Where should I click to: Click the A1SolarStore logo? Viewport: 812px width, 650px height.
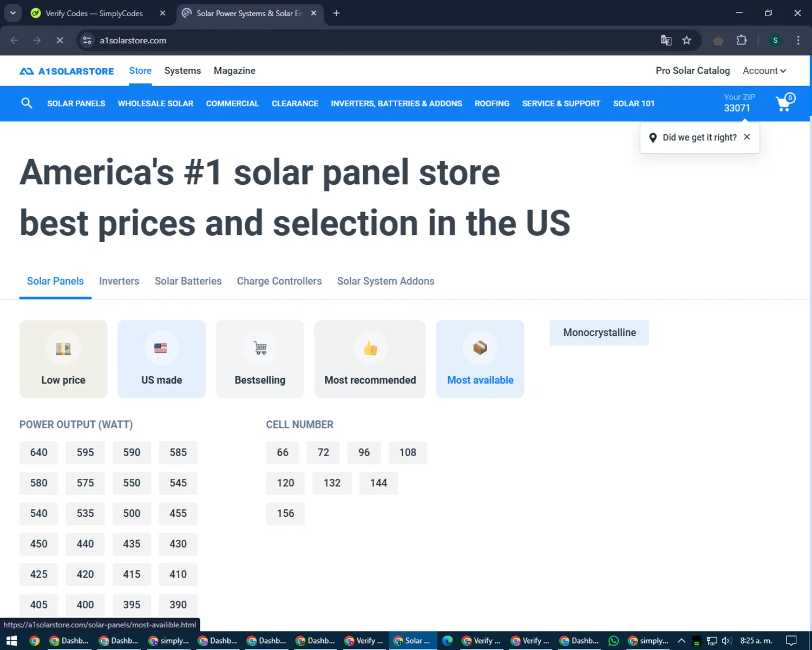(67, 71)
